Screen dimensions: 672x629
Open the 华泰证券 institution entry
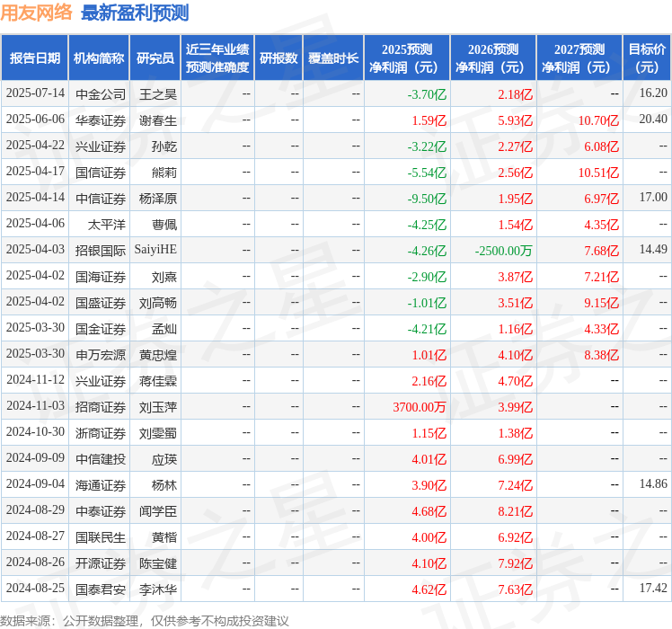coord(100,120)
